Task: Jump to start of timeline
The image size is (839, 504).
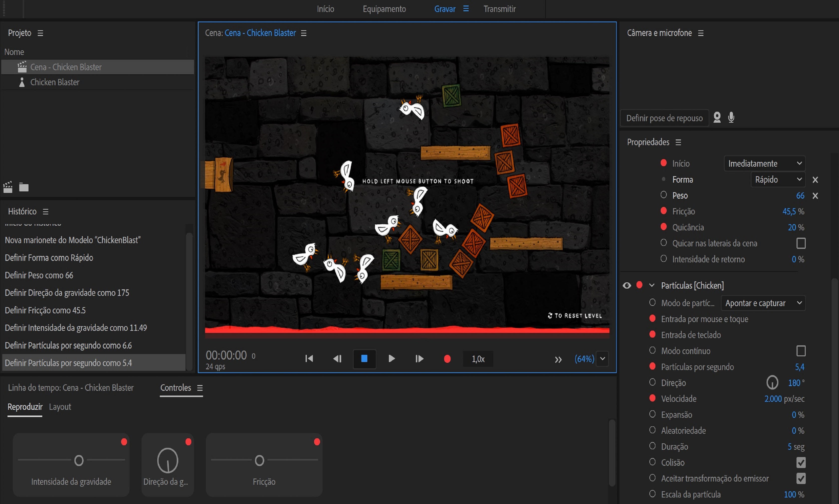Action: [309, 359]
